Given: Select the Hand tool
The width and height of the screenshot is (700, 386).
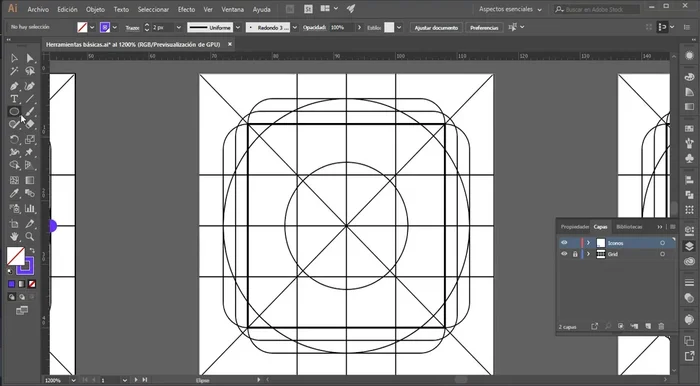Looking at the screenshot, I should coord(14,237).
